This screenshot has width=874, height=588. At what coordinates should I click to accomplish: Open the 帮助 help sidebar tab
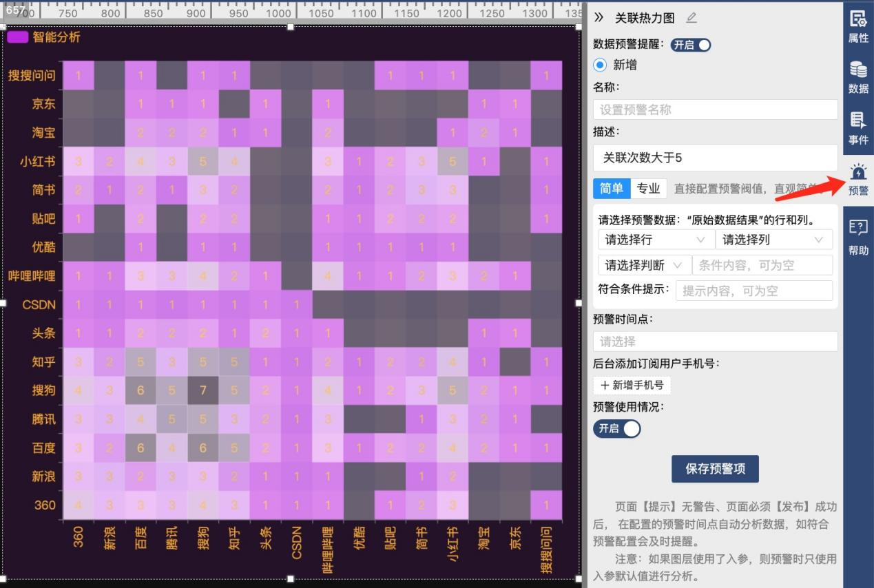pos(858,237)
